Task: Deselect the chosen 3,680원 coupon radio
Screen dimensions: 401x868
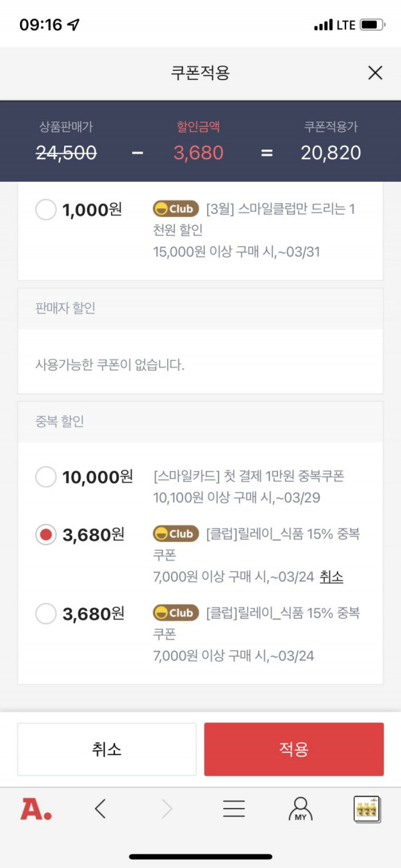Action: click(x=45, y=535)
